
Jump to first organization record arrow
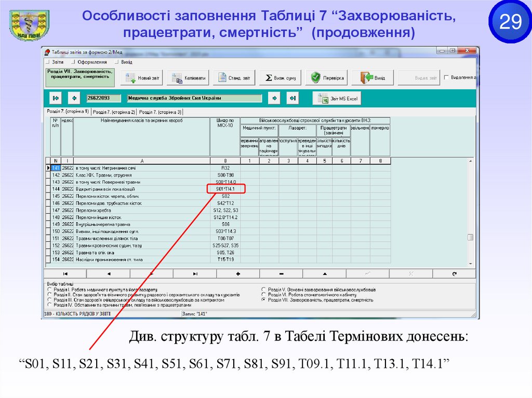click(x=56, y=98)
